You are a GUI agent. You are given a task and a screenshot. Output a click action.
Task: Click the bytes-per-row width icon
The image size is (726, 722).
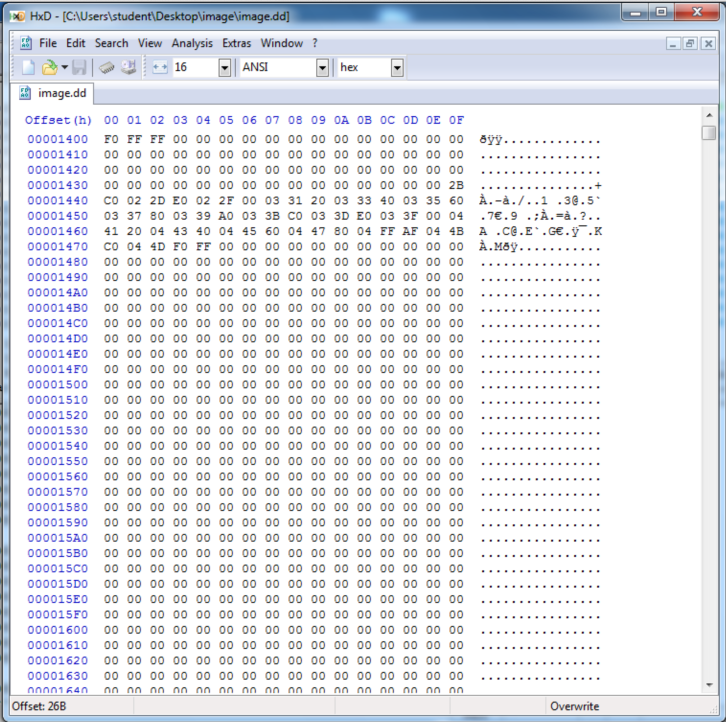tap(160, 68)
